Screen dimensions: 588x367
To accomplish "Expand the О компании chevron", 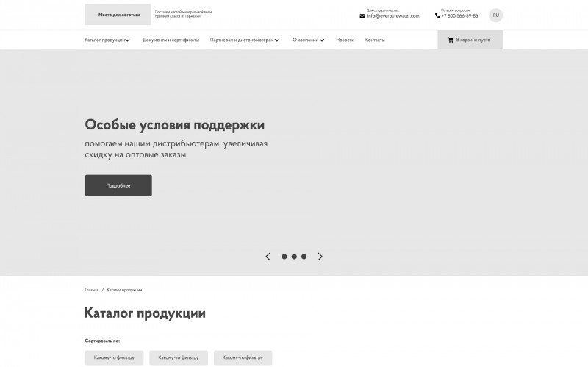I will click(322, 40).
